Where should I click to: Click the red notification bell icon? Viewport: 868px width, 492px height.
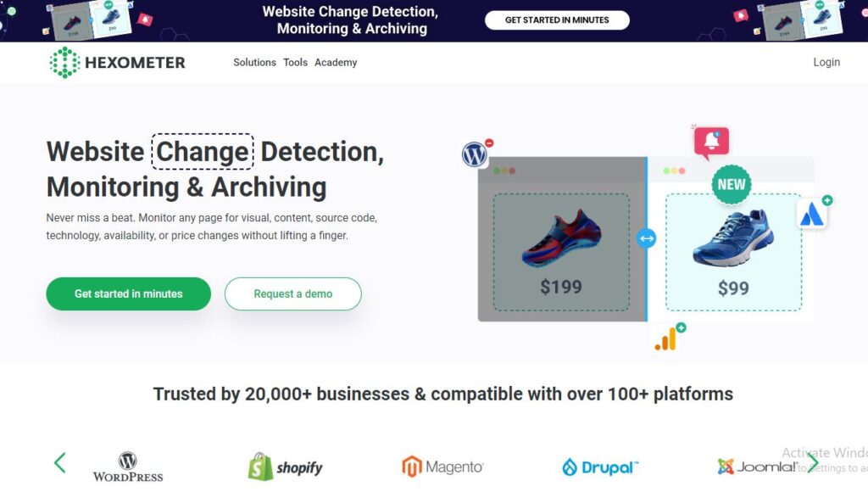click(x=711, y=143)
